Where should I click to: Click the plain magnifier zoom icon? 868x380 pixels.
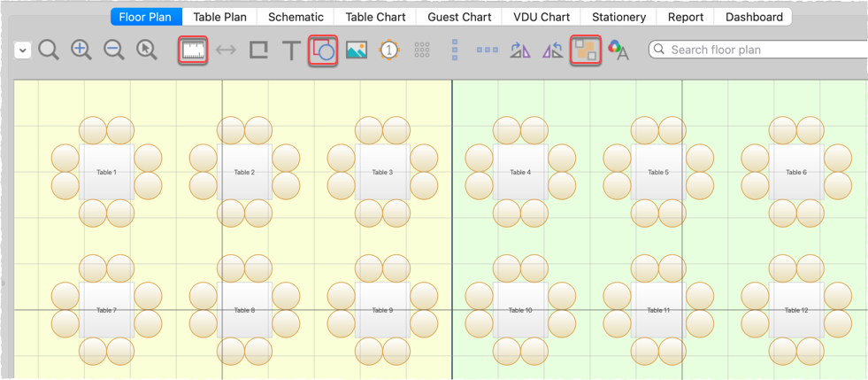[x=50, y=50]
